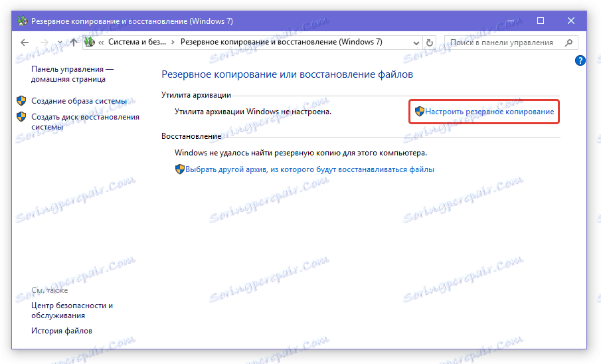
Task: Click the Forward navigation arrow
Action: pyautogui.click(x=44, y=43)
